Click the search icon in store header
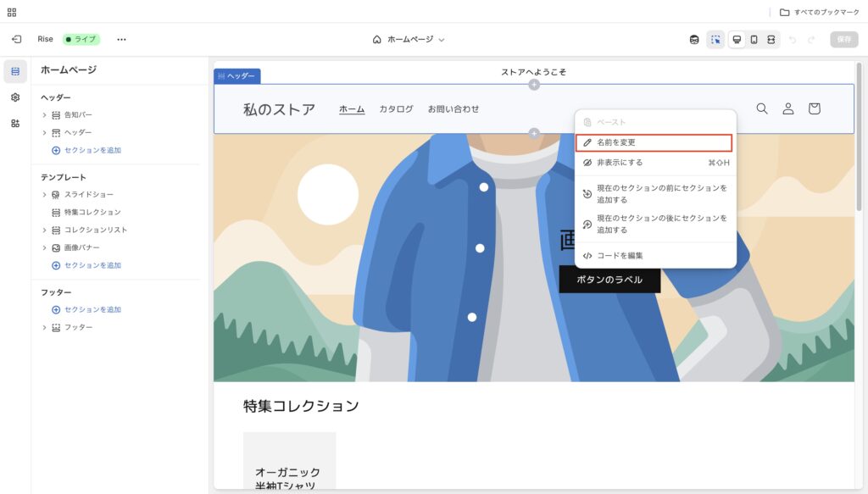The width and height of the screenshot is (868, 494). click(x=761, y=108)
